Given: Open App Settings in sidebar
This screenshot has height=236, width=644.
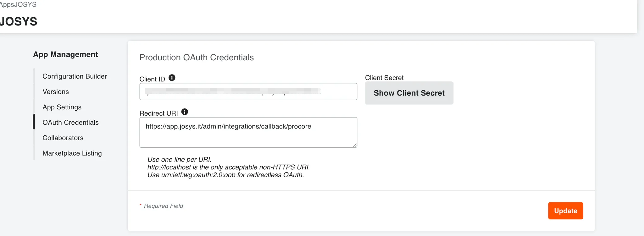Looking at the screenshot, I should pos(62,107).
